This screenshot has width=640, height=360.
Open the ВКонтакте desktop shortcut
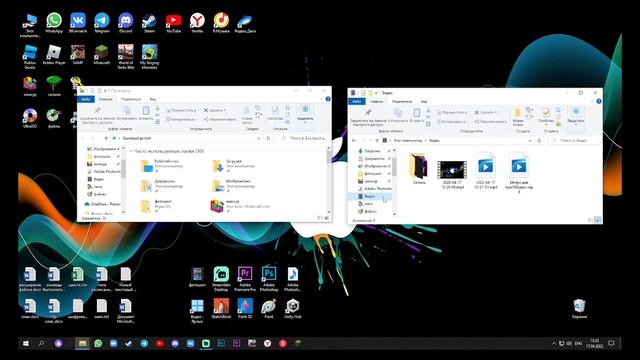[x=78, y=22]
